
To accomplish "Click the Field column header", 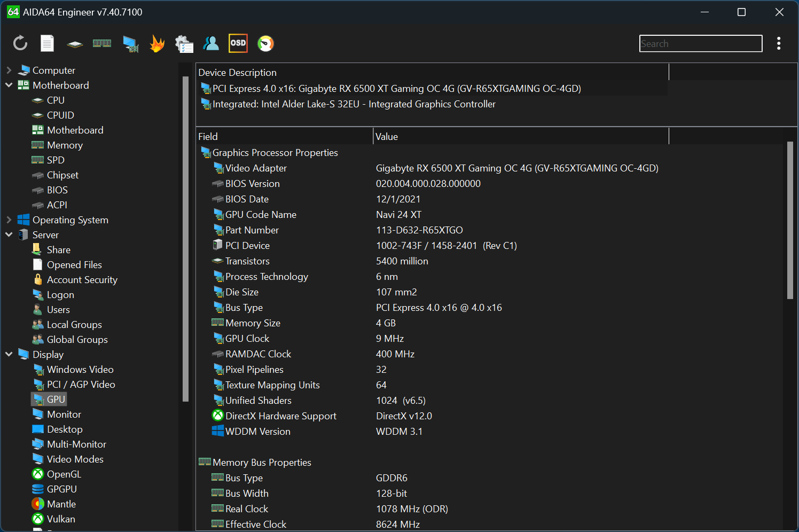I will tap(285, 136).
